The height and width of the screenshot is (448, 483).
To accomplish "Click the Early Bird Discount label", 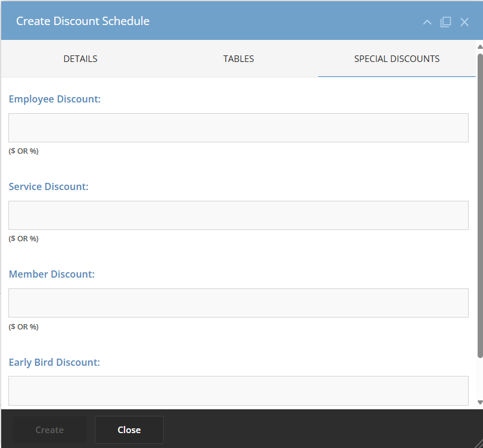I will [x=54, y=362].
